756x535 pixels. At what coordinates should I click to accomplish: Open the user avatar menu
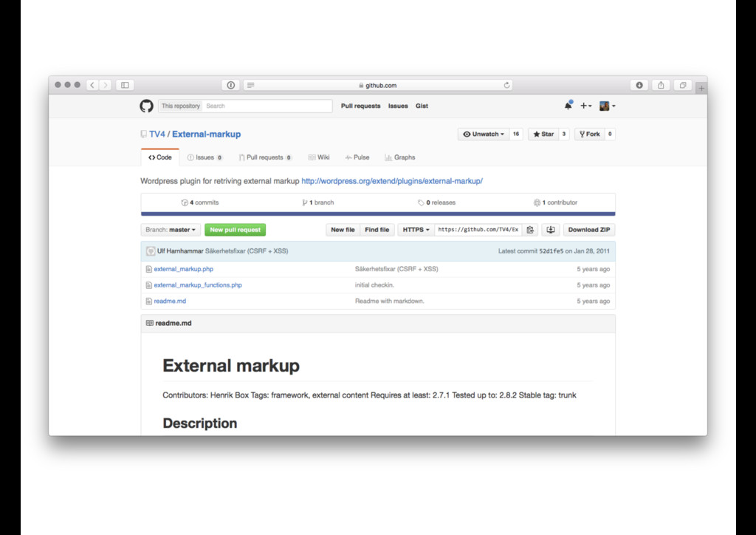[607, 106]
